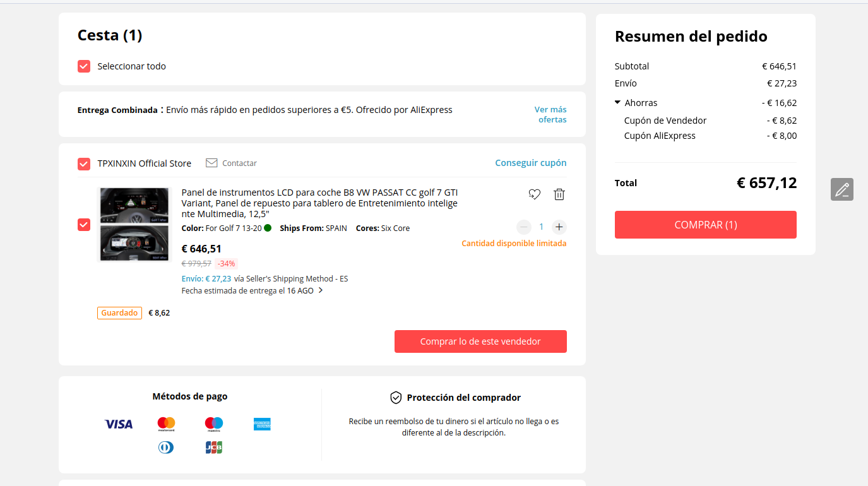
Task: Collapse the Ahorras savings breakdown
Action: [618, 102]
